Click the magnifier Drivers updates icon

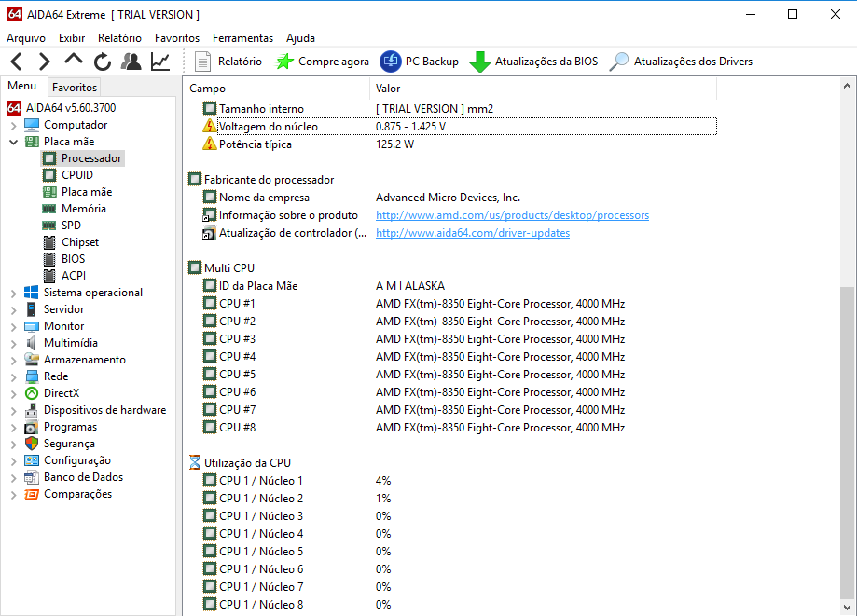618,62
